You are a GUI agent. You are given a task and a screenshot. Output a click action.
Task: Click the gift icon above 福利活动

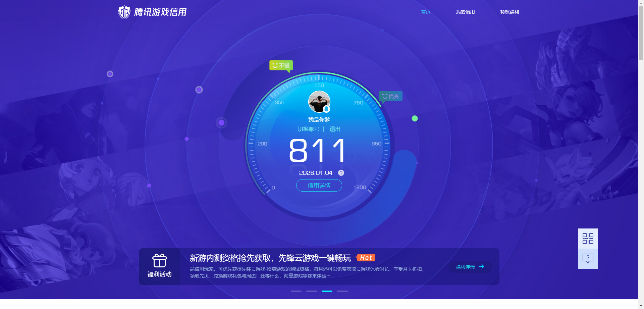(x=159, y=261)
